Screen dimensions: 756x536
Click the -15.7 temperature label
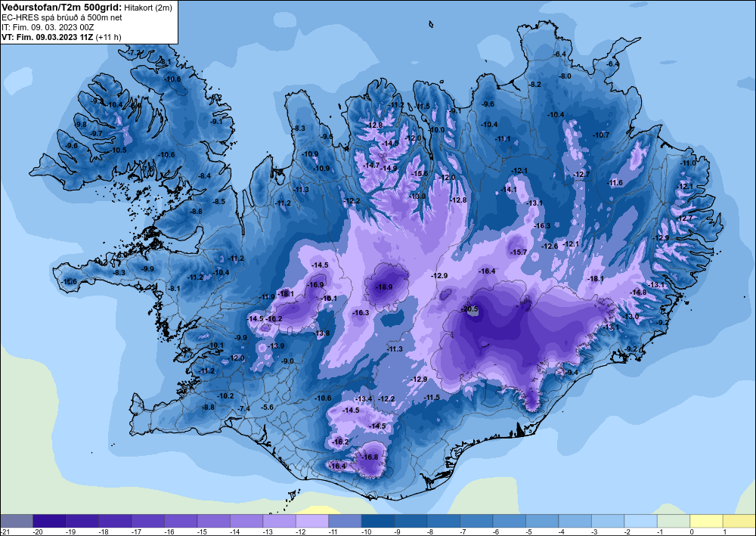click(519, 252)
